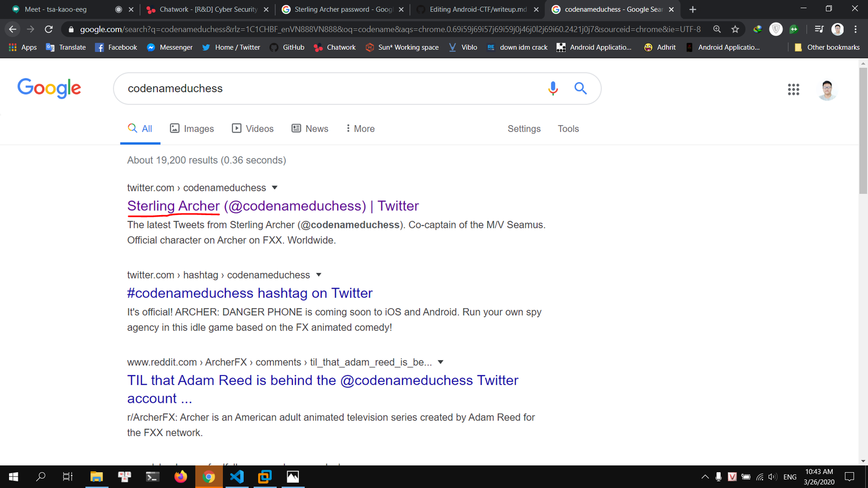Open Windows taskbar search
The image size is (868, 488).
pos(41,476)
